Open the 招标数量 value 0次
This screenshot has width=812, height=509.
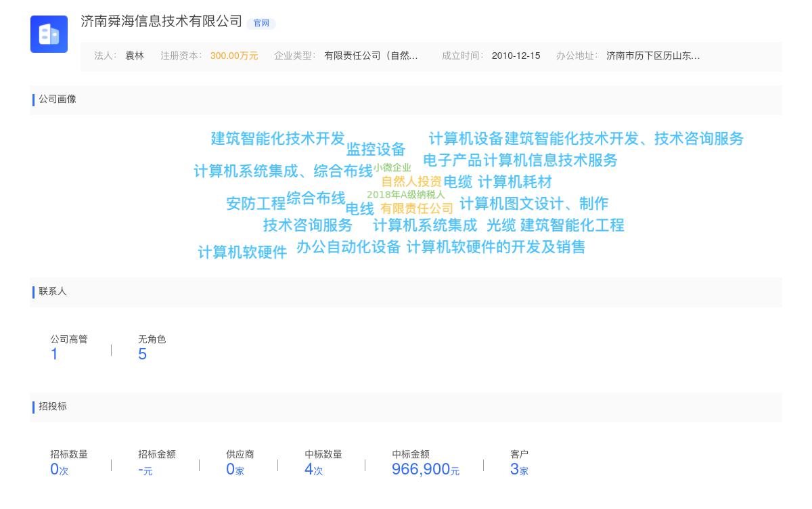coord(60,469)
